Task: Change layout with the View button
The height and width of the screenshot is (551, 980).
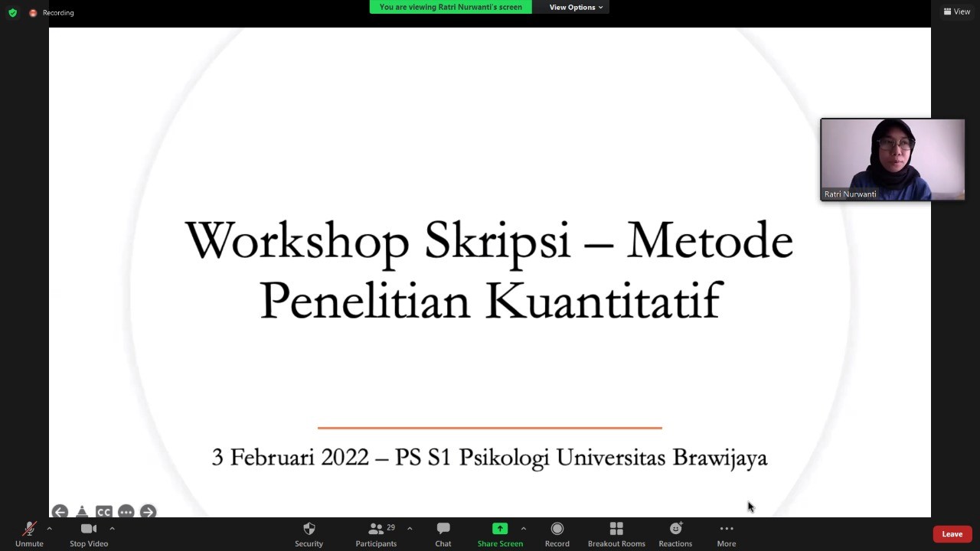Action: click(957, 11)
